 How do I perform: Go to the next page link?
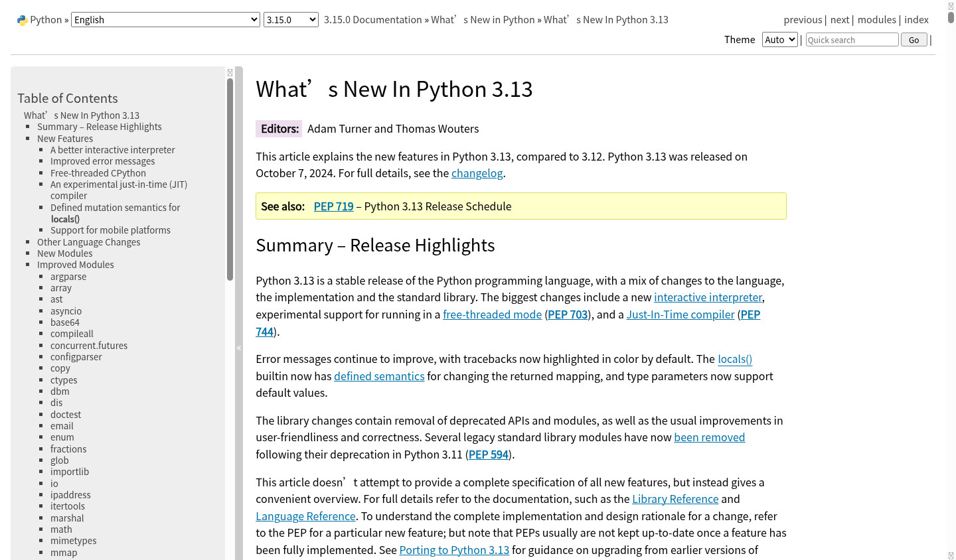[840, 20]
